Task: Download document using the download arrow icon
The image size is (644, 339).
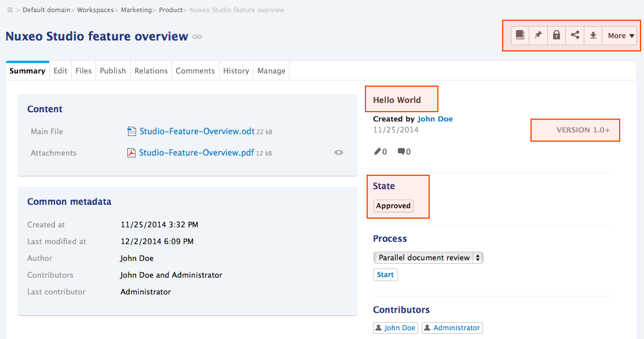Action: coord(593,35)
